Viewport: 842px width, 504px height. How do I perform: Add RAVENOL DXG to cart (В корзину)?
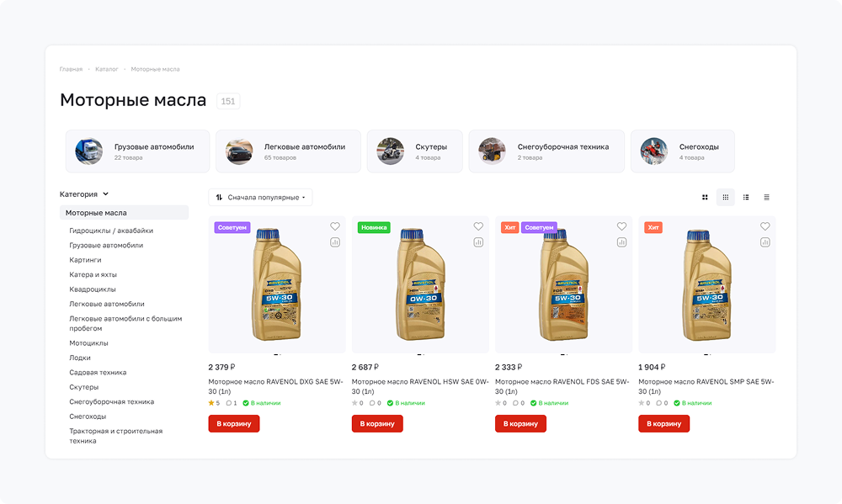[x=234, y=423]
